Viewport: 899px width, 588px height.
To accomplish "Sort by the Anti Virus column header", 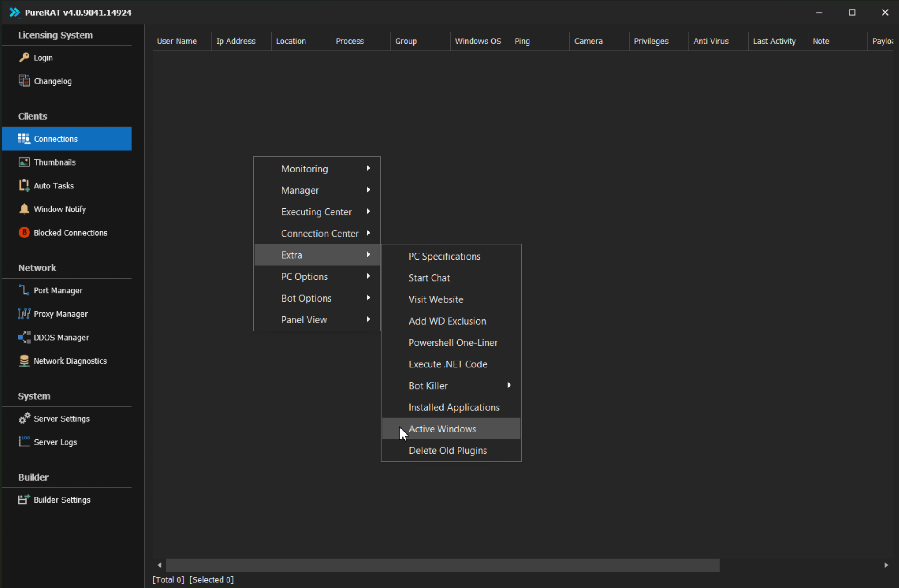I will [718, 41].
